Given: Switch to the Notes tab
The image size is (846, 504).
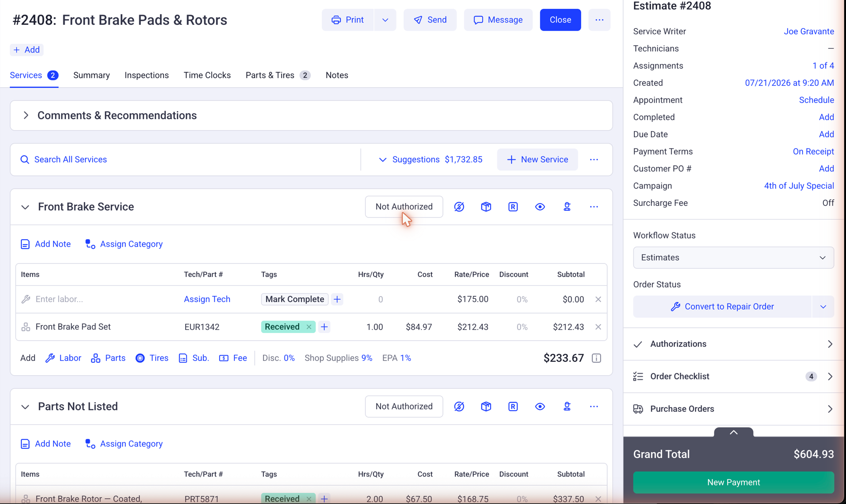Looking at the screenshot, I should (x=337, y=75).
